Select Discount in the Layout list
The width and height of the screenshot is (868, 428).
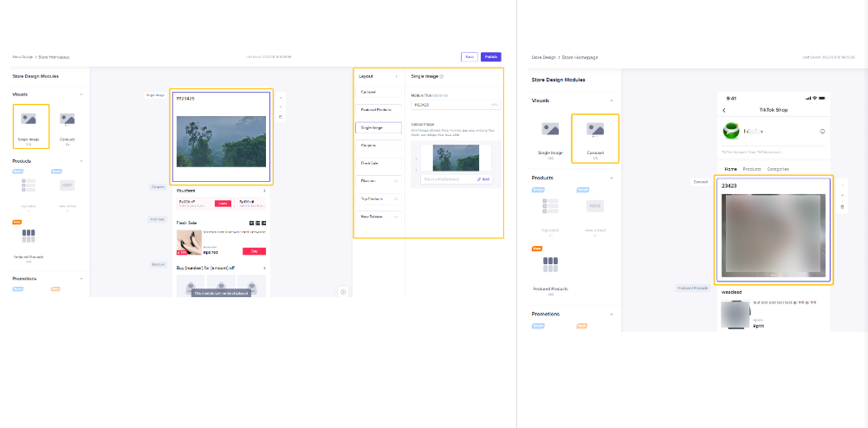tap(379, 181)
